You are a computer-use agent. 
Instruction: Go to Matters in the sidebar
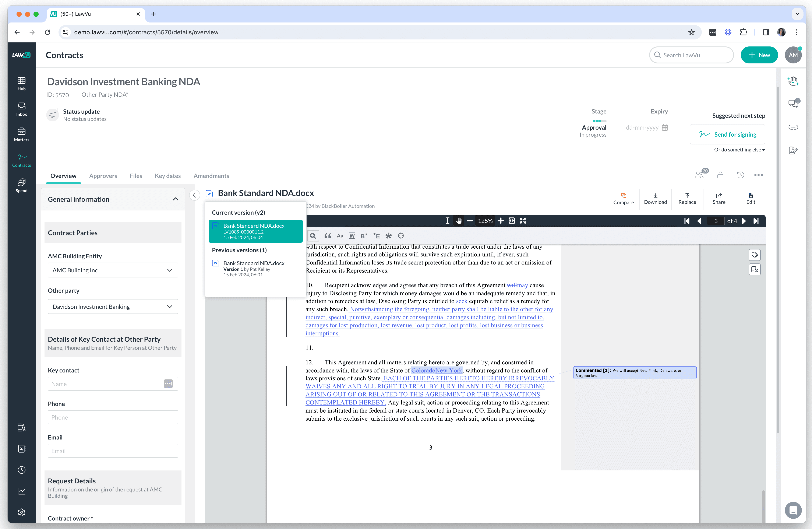point(21,135)
